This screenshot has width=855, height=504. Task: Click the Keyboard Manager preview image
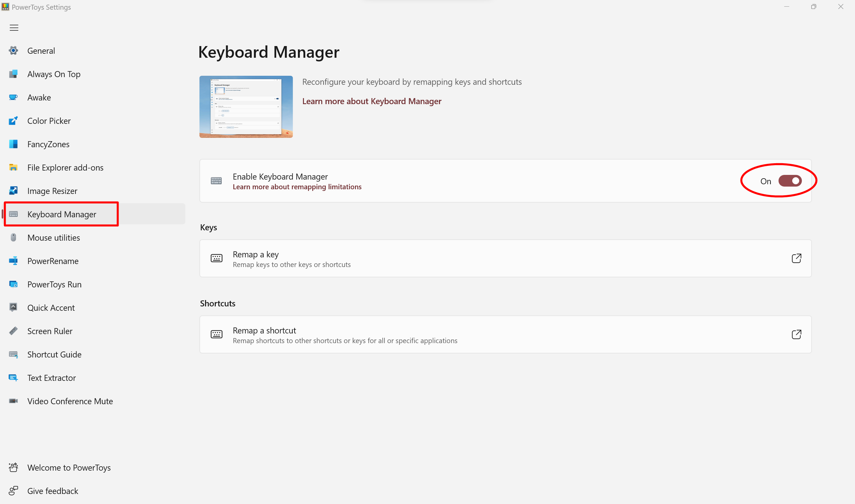(246, 107)
